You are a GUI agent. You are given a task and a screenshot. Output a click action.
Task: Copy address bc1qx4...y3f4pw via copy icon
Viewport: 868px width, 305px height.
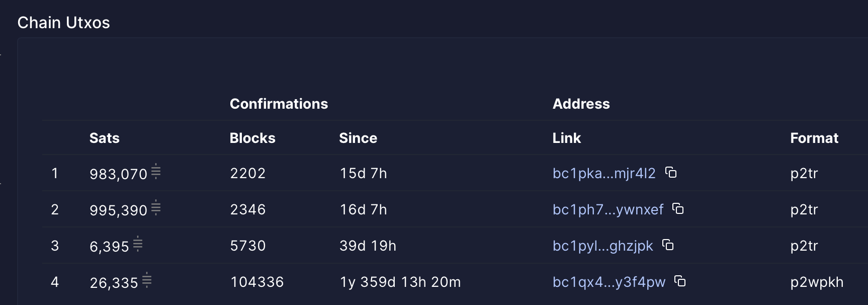pyautogui.click(x=680, y=281)
